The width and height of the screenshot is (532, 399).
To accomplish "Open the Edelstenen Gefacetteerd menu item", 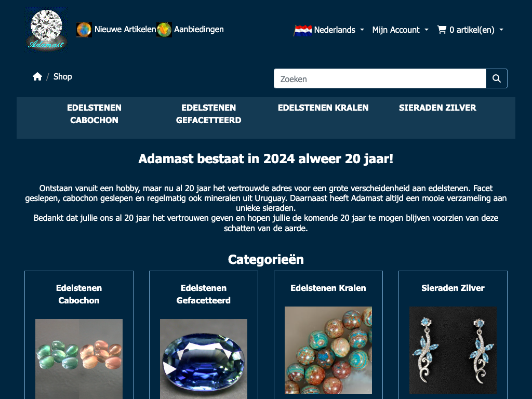I will pos(209,114).
